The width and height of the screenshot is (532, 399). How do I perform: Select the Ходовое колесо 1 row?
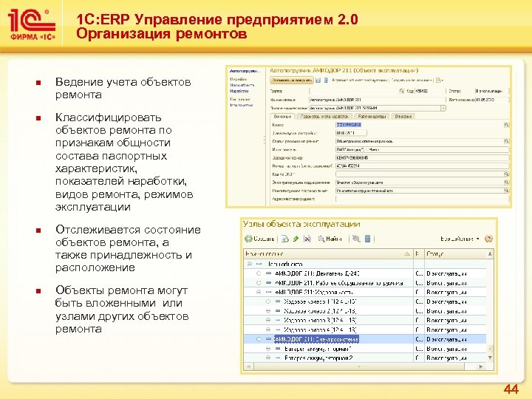coord(365,301)
